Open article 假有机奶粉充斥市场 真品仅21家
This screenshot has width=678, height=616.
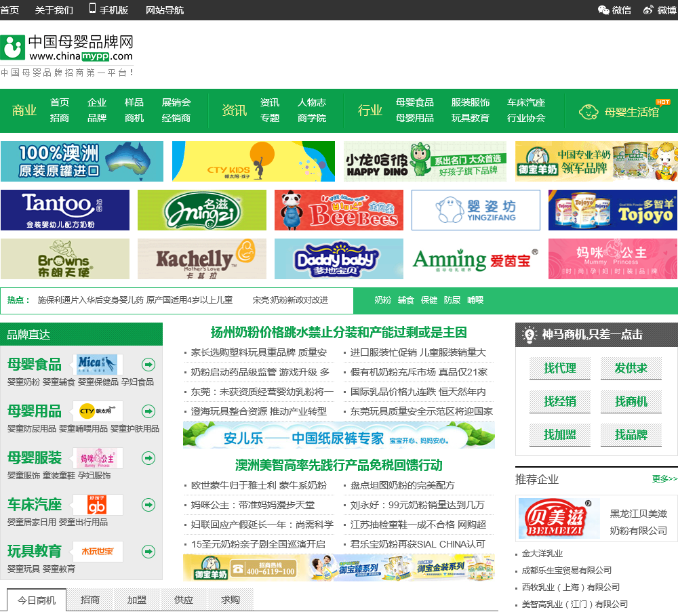(x=418, y=372)
